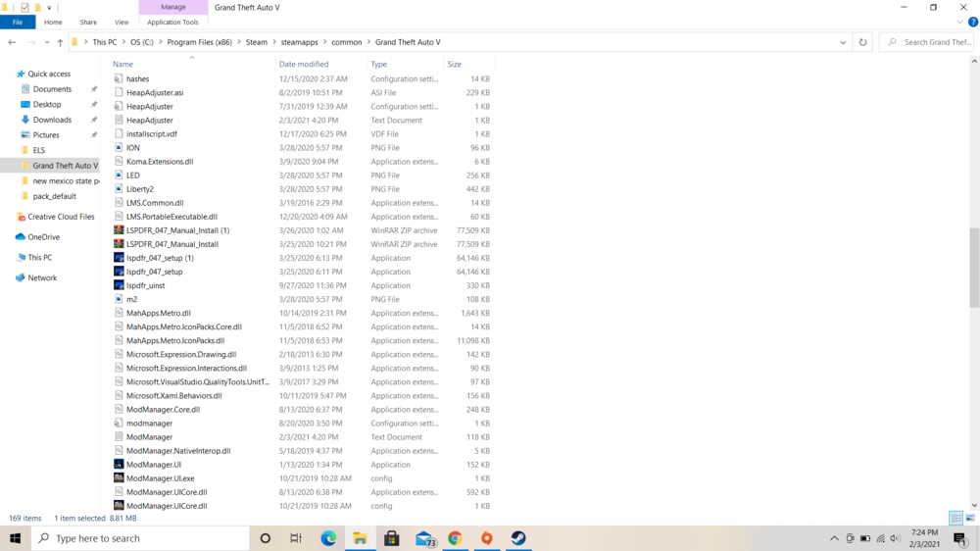Open Downloads in the navigation pane
Viewport: 980px width, 551px height.
52,120
